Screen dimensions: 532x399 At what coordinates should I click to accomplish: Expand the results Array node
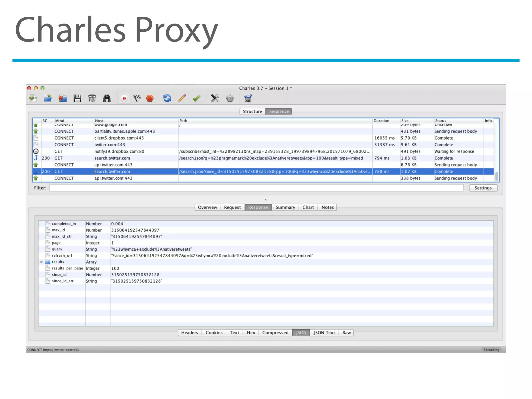(x=42, y=262)
